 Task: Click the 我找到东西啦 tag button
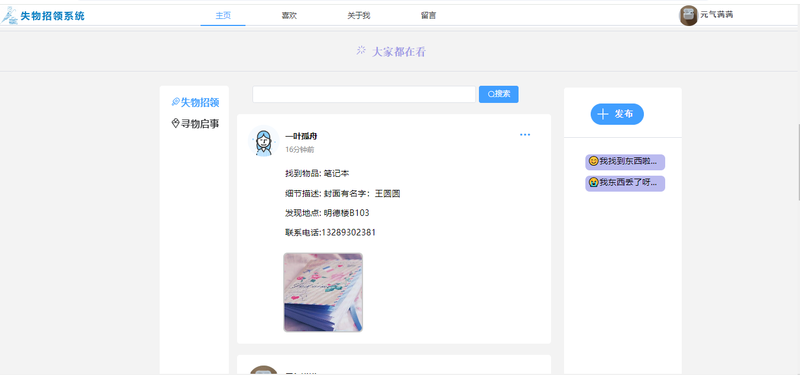pyautogui.click(x=625, y=162)
